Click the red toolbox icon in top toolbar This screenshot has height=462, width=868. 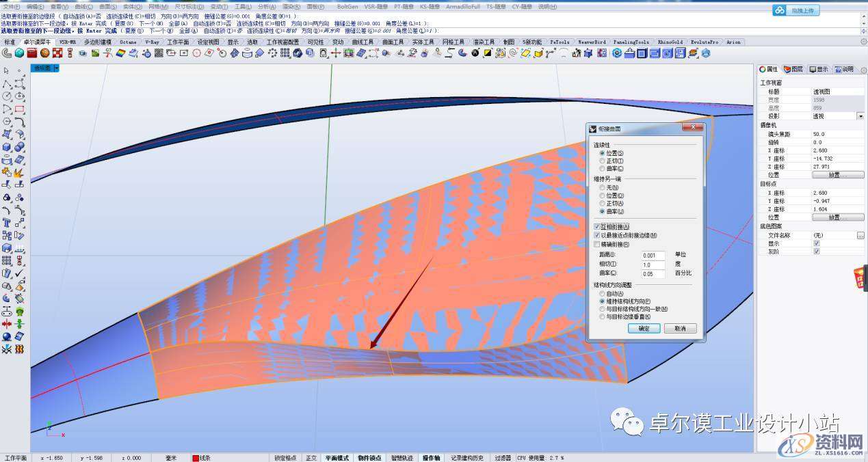coord(32,53)
